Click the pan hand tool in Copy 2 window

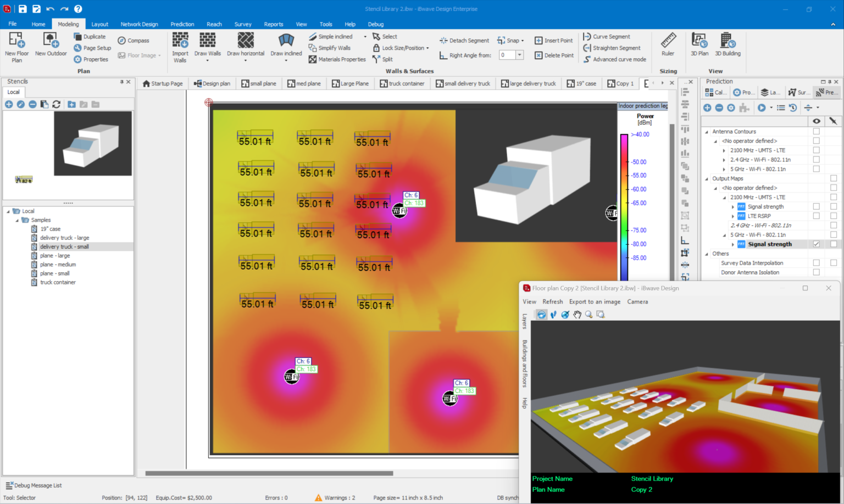pyautogui.click(x=577, y=314)
